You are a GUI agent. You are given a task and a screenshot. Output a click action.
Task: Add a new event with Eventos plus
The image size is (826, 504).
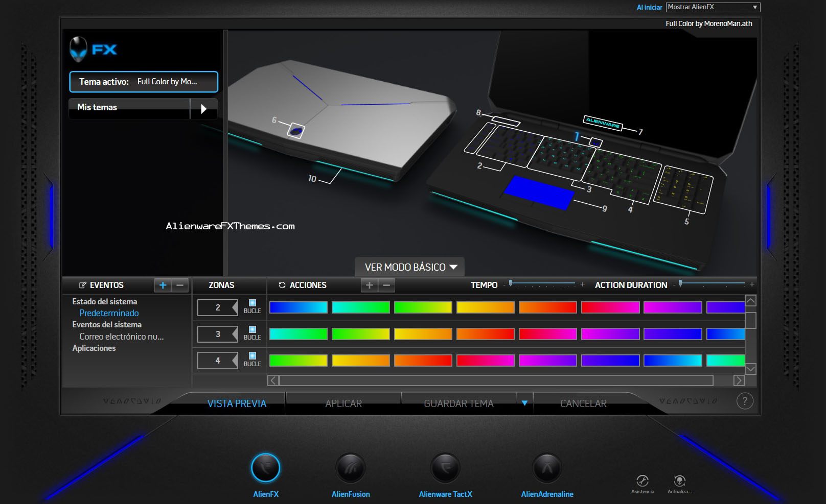click(x=163, y=285)
